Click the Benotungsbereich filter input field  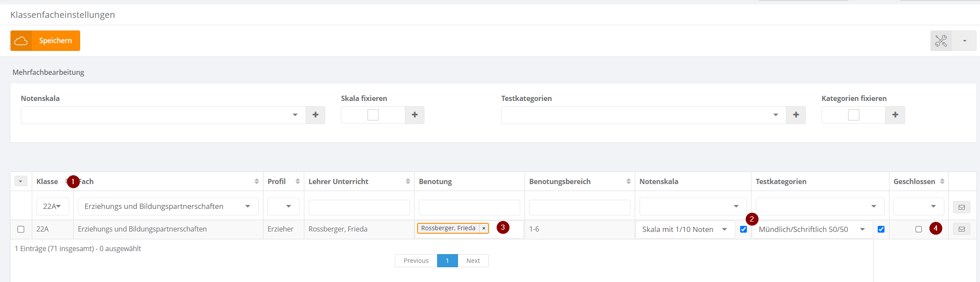coord(579,208)
